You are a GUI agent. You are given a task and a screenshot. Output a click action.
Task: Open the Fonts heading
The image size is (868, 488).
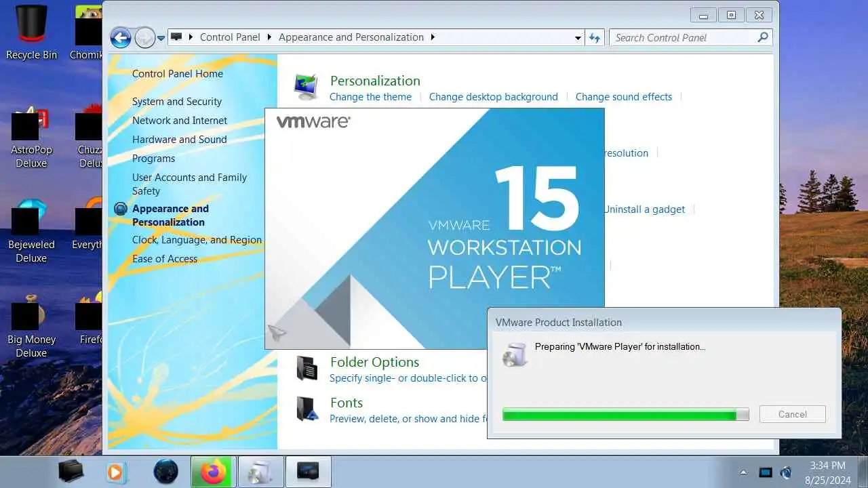point(347,403)
